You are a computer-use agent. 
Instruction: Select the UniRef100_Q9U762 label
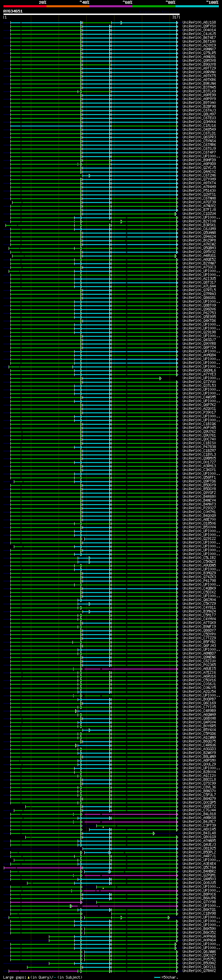pos(199,431)
